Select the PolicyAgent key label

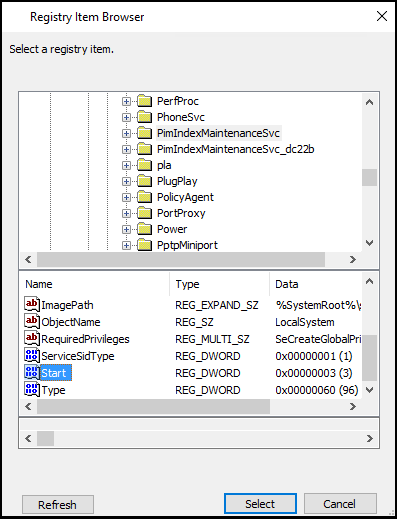185,197
